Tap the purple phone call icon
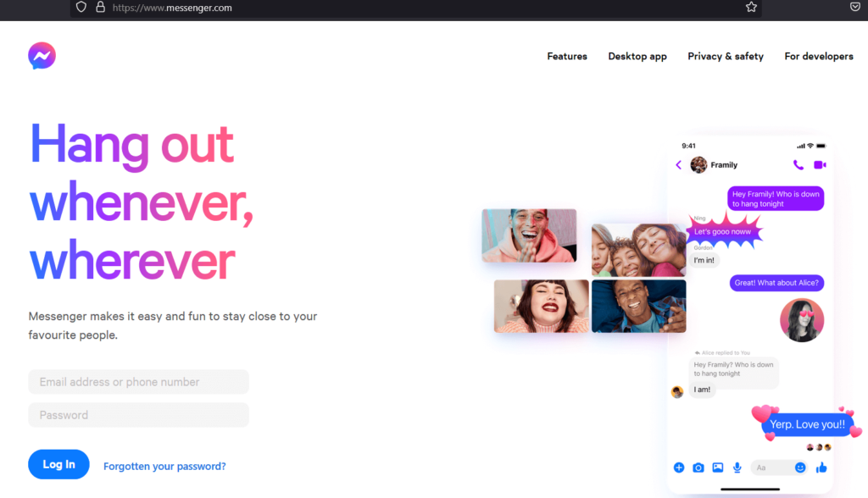The height and width of the screenshot is (498, 868). [798, 165]
